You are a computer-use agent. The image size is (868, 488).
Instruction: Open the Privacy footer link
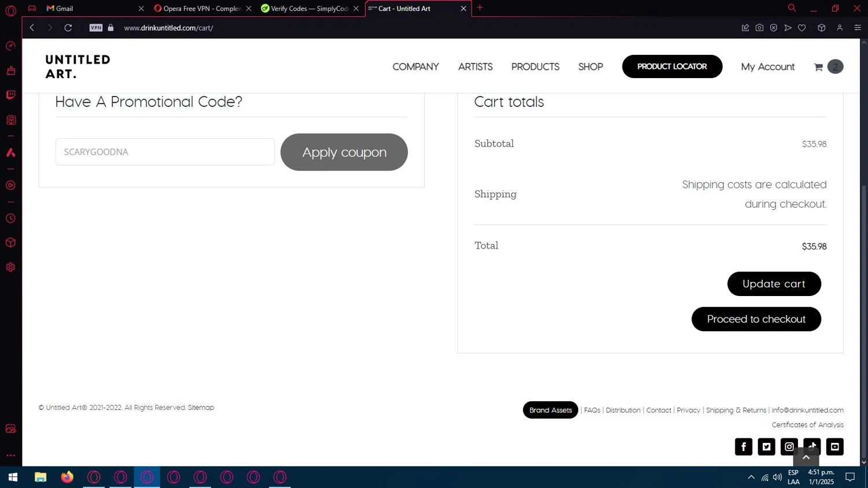688,411
